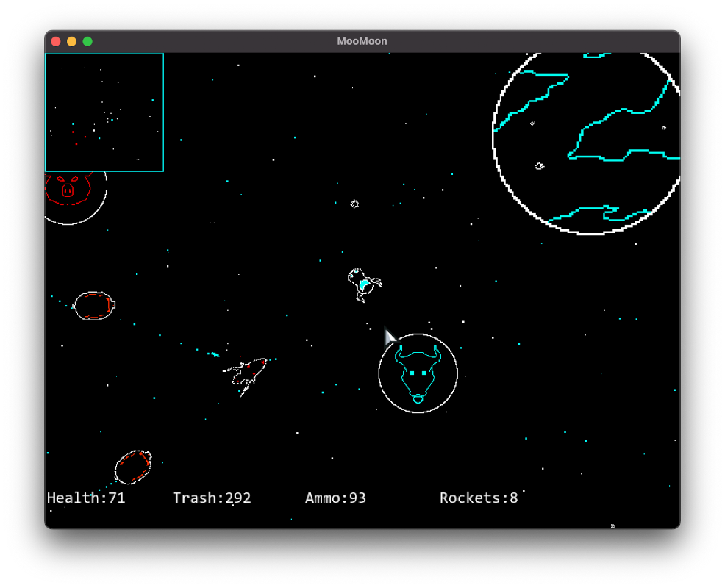Click the red pig face emblem
The image size is (725, 588).
[68, 187]
